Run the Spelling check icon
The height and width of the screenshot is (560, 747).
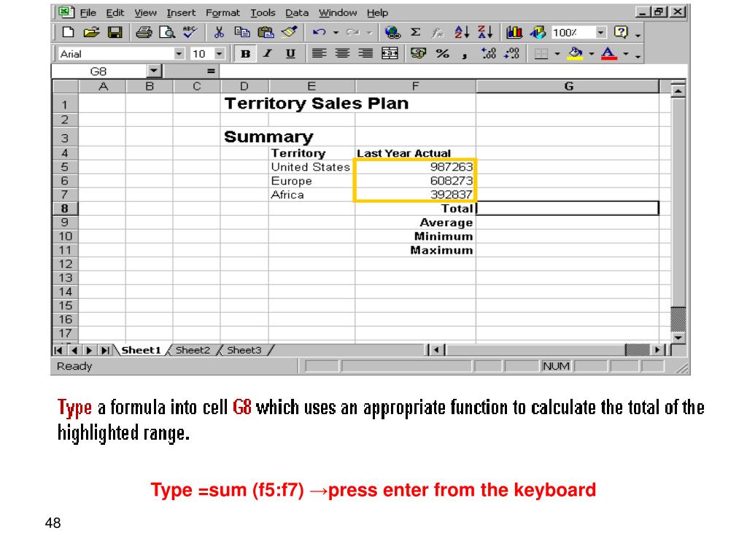click(x=190, y=32)
